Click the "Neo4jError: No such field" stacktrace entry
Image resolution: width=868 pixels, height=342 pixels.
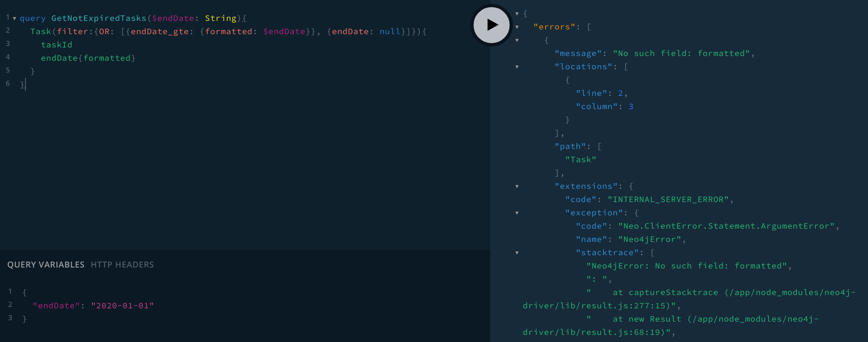[687, 266]
